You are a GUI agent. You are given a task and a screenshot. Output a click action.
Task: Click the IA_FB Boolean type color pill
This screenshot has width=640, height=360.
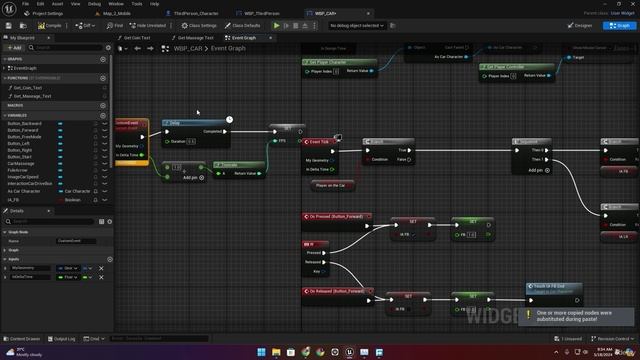[61, 200]
